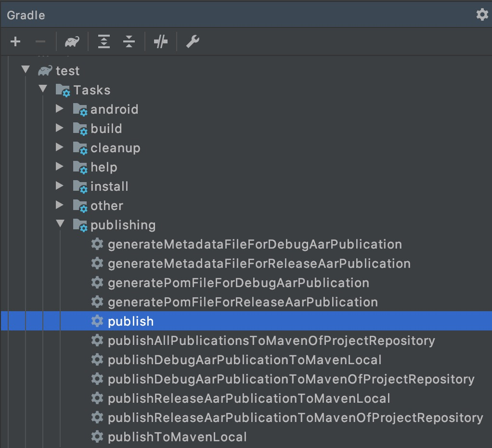Click gear icon beside publishToMavenLocal
This screenshot has width=492, height=448.
[x=97, y=436]
